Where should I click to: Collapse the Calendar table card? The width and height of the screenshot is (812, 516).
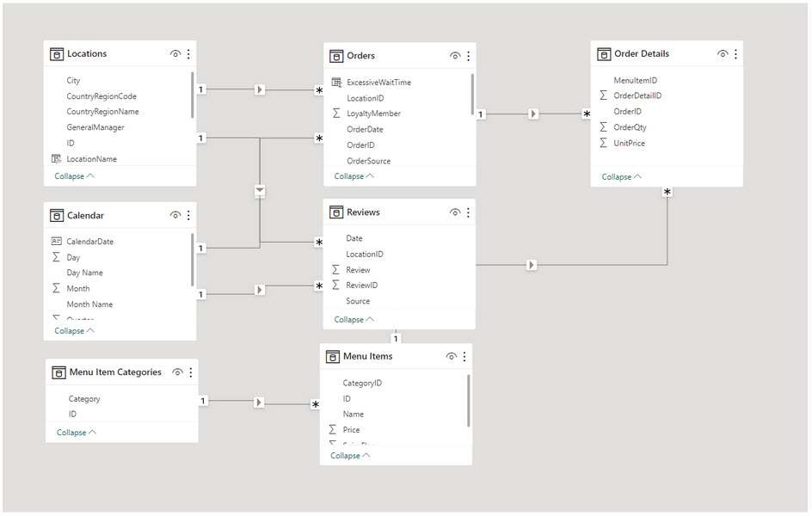[75, 330]
